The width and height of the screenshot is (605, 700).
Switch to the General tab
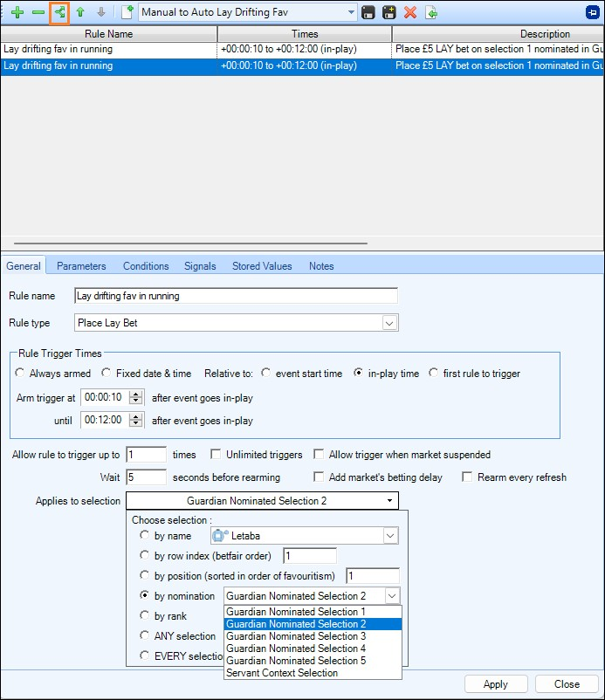coord(24,266)
